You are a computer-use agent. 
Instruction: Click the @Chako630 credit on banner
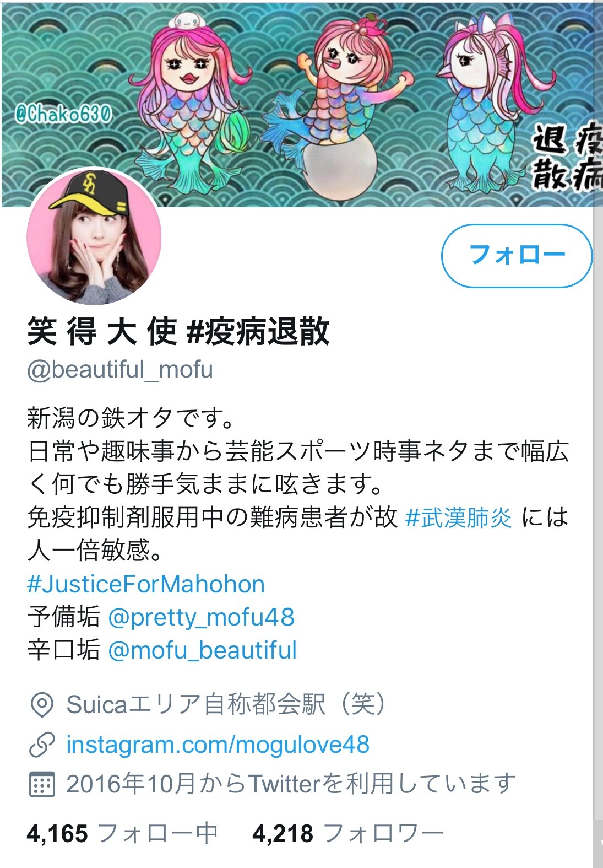pos(63,114)
